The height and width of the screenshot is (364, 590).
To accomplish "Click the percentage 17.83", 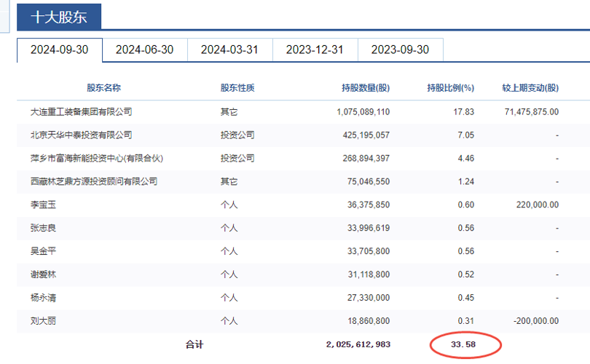I will pos(463,111).
